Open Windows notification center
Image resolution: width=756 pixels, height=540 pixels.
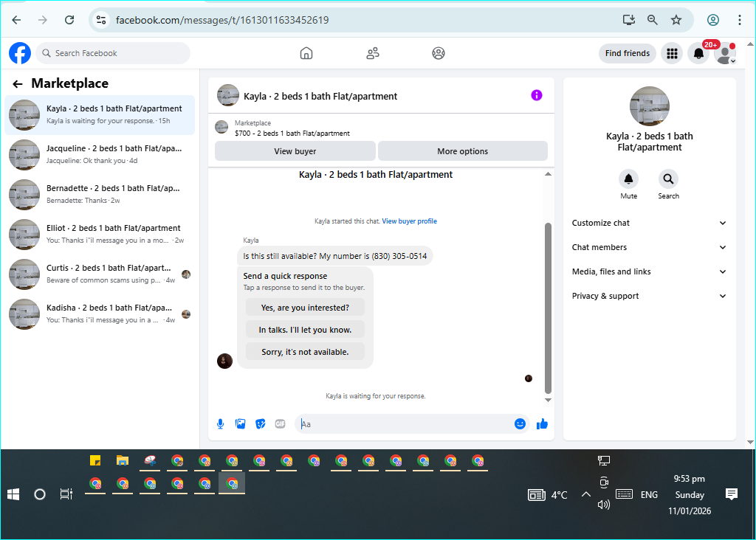click(x=732, y=494)
